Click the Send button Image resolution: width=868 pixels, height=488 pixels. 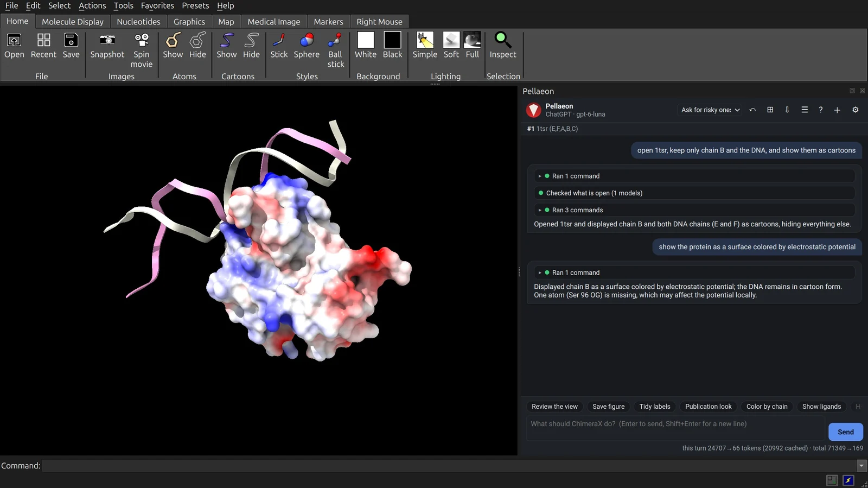click(846, 432)
